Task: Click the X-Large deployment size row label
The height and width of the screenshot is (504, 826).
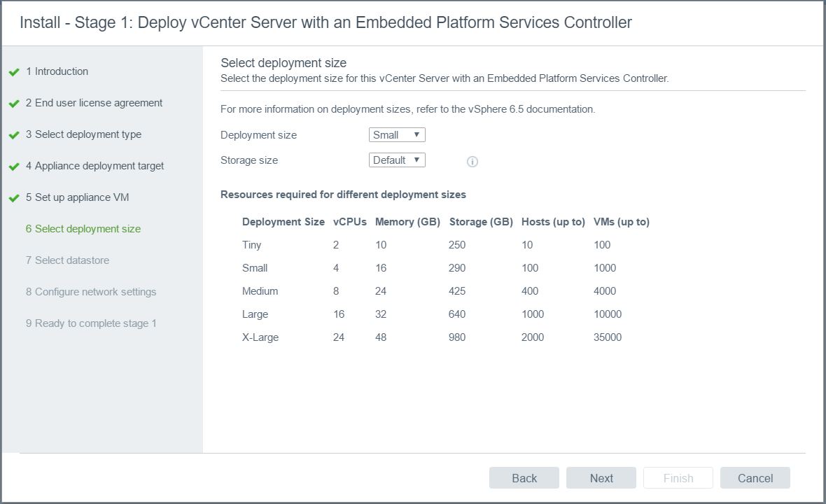Action: point(260,337)
